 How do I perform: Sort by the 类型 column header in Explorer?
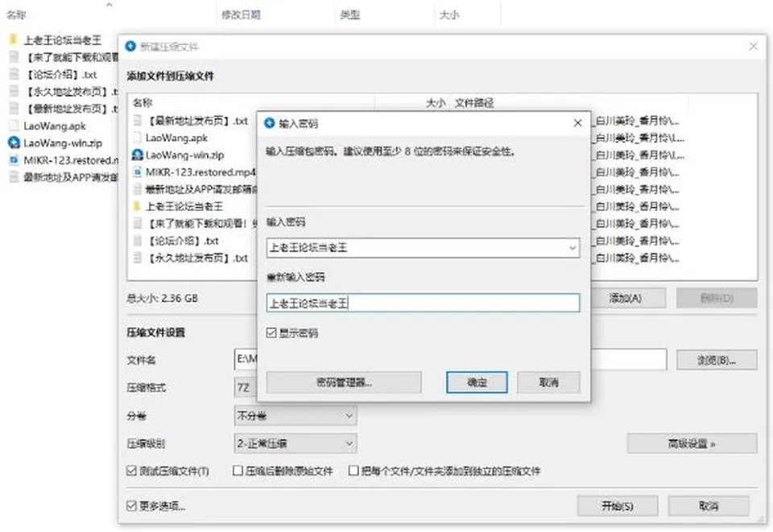pyautogui.click(x=350, y=14)
